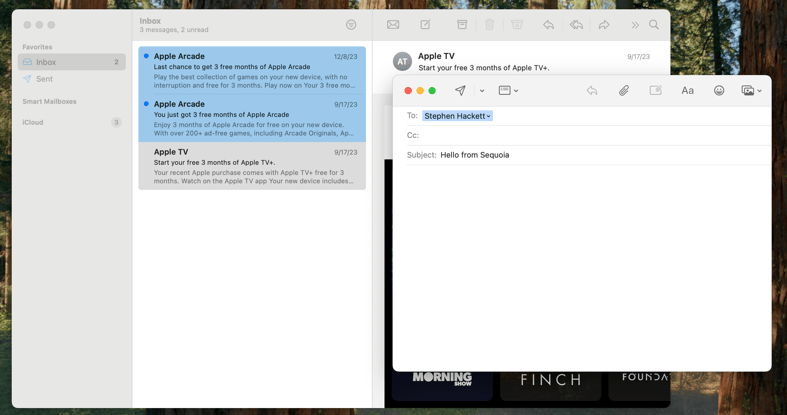Expand toolbar overflow double-chevron in Mail window
787x415 pixels.
click(x=635, y=25)
